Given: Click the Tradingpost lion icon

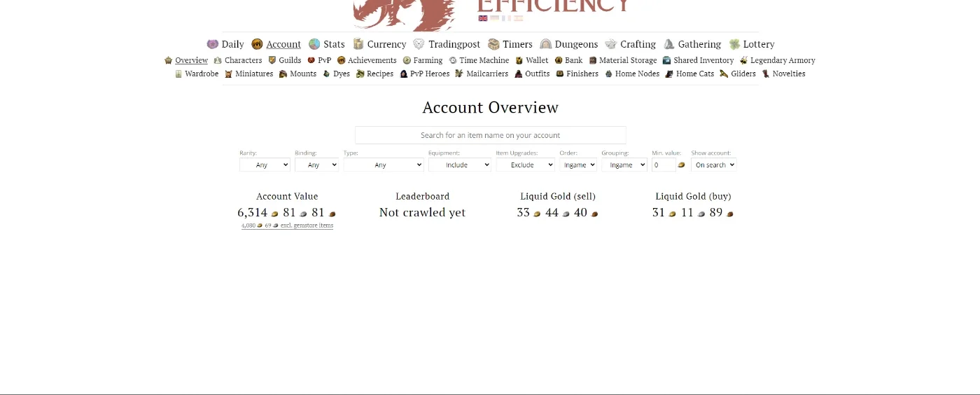Looking at the screenshot, I should pos(419,44).
